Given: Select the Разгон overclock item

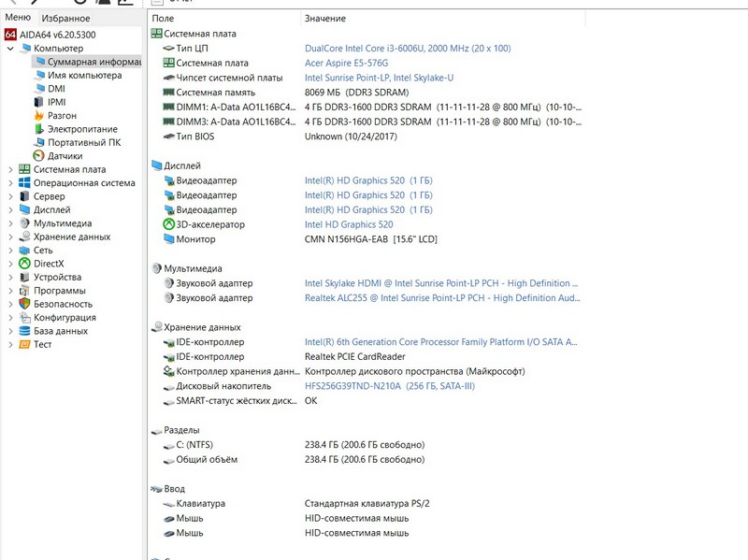Looking at the screenshot, I should pyautogui.click(x=63, y=116).
